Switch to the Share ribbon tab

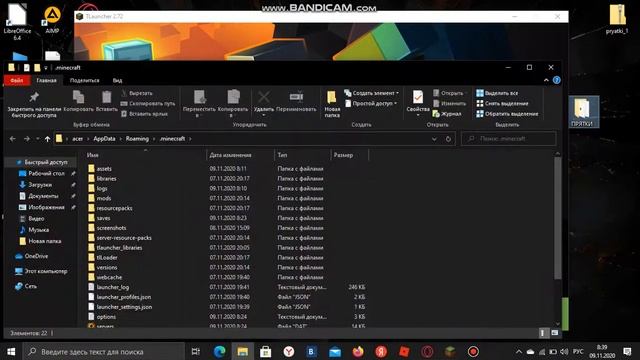tap(84, 80)
